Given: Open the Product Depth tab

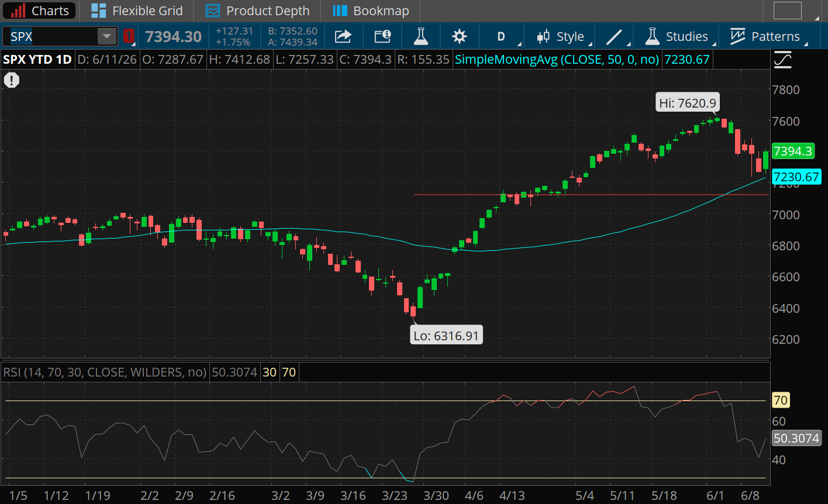Looking at the screenshot, I should [258, 11].
